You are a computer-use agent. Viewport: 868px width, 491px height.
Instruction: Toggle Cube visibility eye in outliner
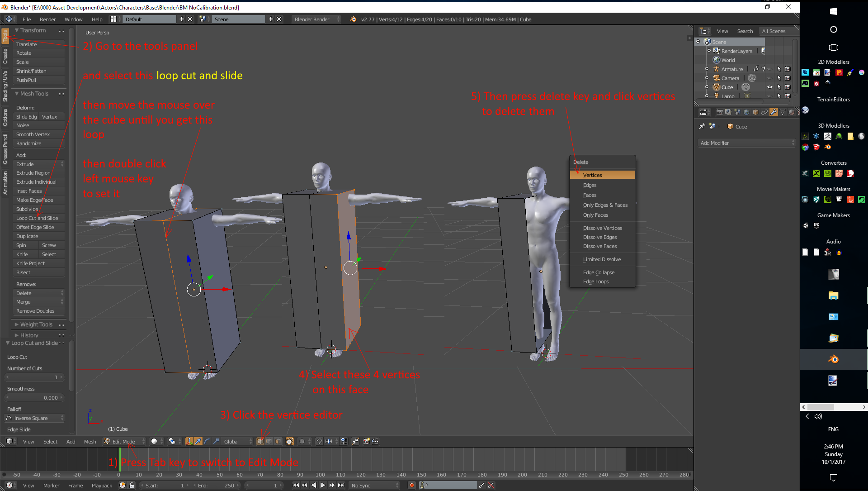(769, 87)
